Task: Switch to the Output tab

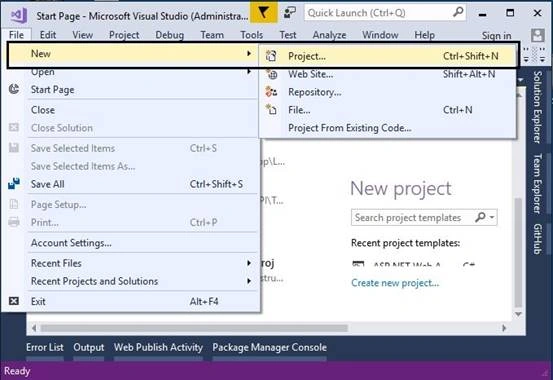Action: pyautogui.click(x=89, y=347)
